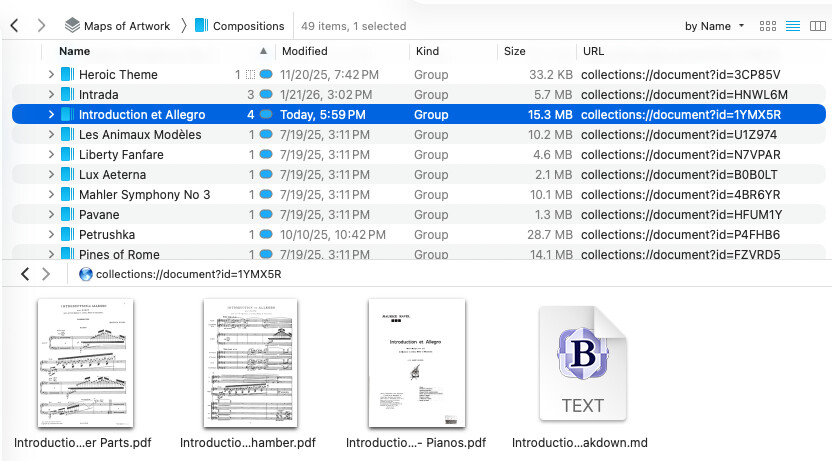Switch to list view

click(793, 26)
